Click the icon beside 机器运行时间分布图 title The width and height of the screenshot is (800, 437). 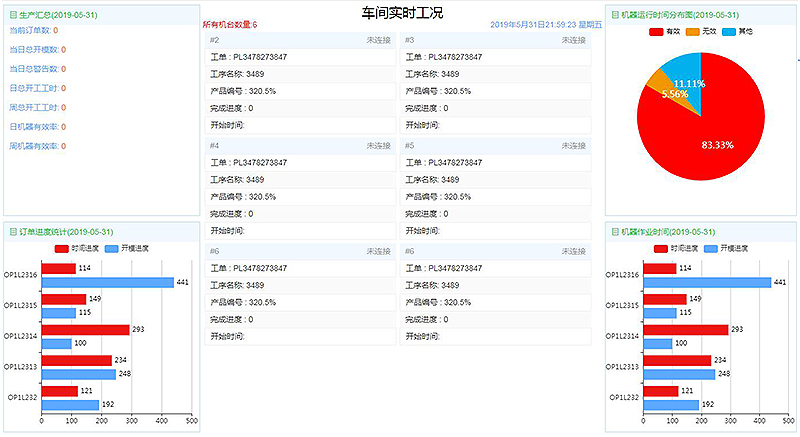(x=614, y=15)
